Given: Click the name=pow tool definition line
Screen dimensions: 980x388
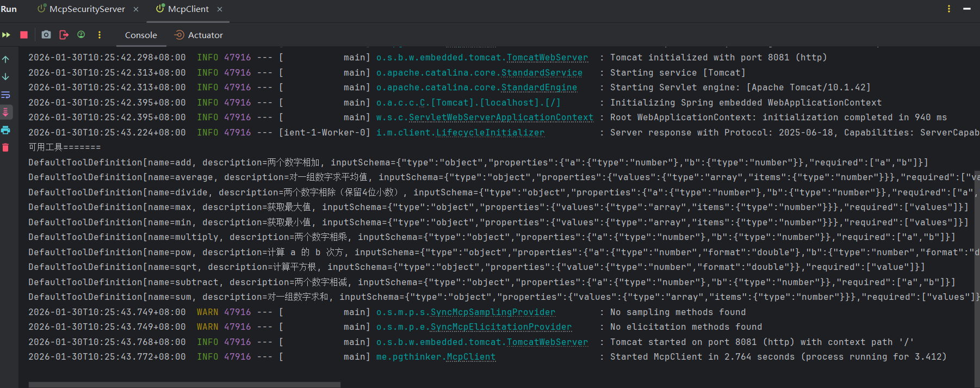Looking at the screenshot, I should pyautogui.click(x=503, y=252).
